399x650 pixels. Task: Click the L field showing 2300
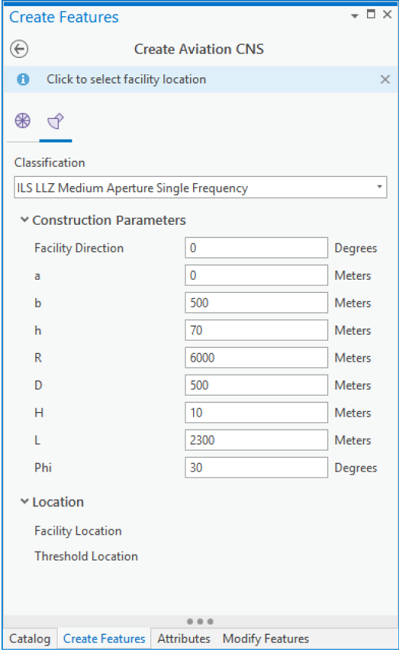coord(256,440)
